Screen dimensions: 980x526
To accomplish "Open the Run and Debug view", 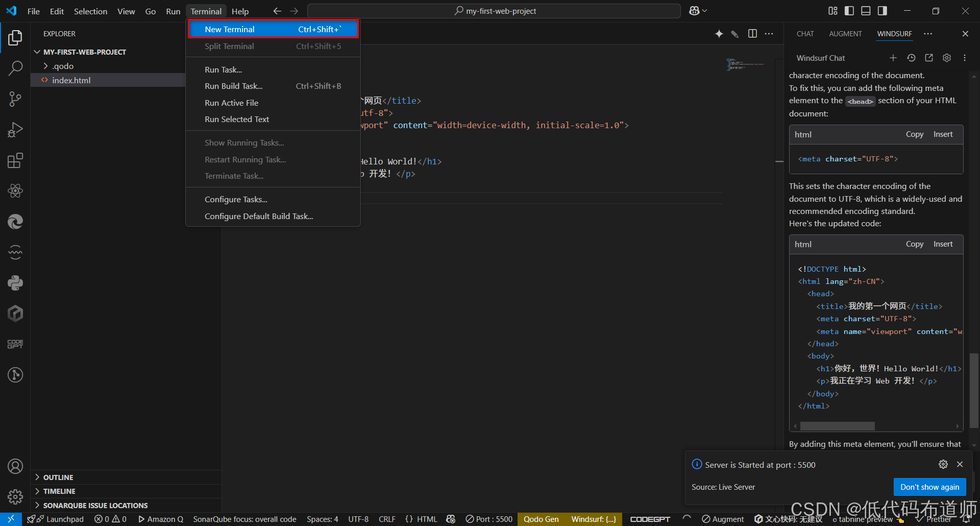I will 15,130.
